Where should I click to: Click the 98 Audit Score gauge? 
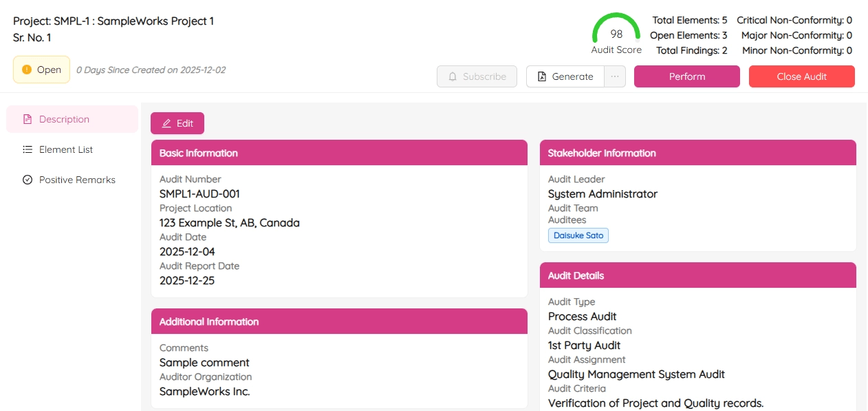click(616, 30)
